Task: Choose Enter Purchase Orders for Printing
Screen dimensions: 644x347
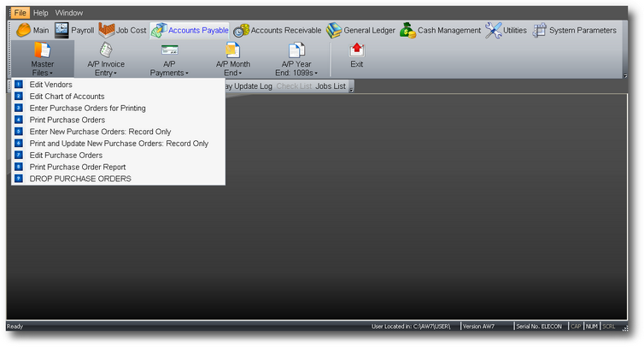Action: coord(118,109)
